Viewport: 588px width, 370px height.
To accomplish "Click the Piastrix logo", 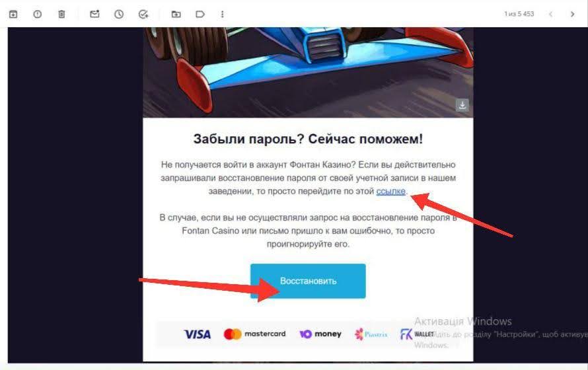I will point(371,334).
